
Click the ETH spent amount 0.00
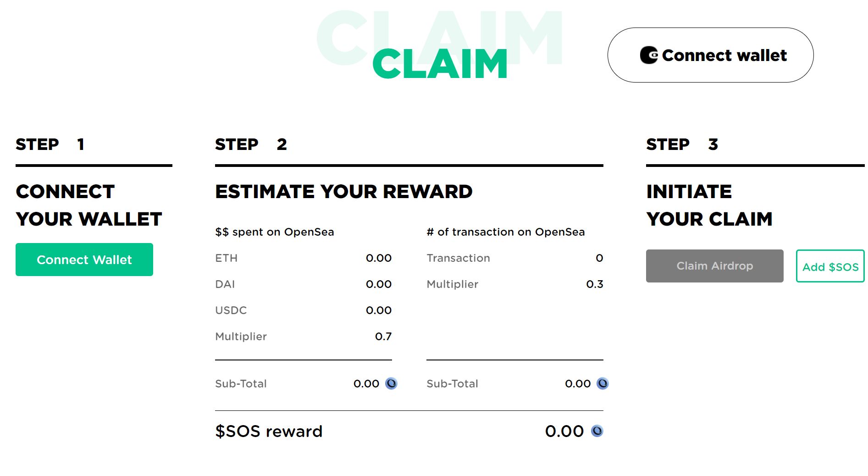point(378,258)
